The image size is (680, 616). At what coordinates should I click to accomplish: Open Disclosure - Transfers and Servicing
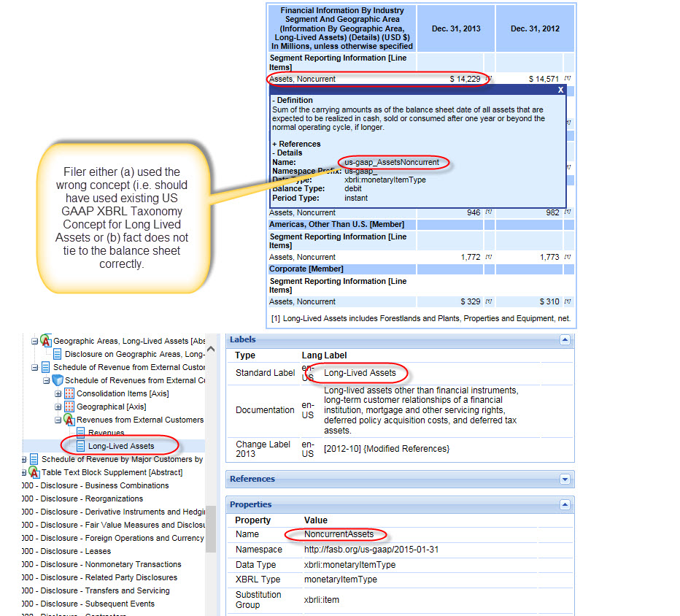(96, 590)
